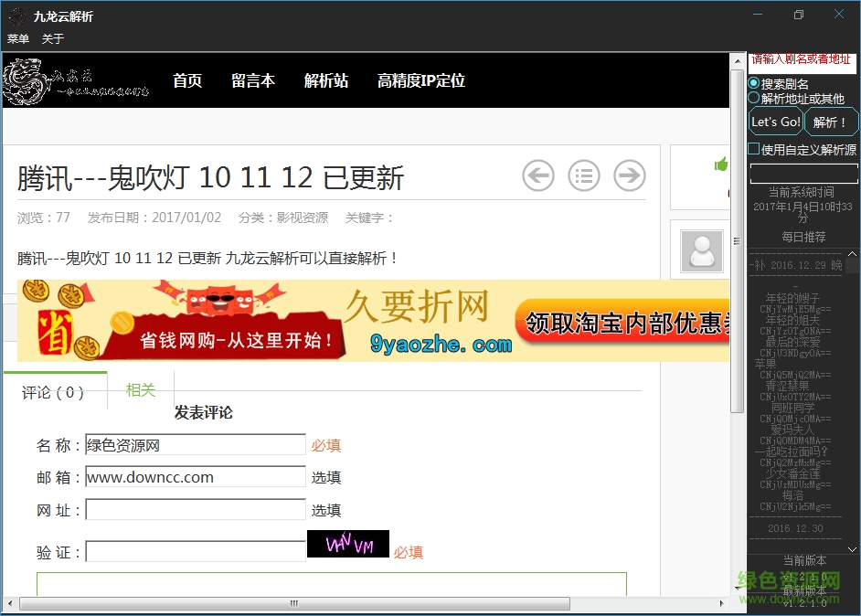Enable the 使用自定义解析源 checkbox

coord(754,149)
